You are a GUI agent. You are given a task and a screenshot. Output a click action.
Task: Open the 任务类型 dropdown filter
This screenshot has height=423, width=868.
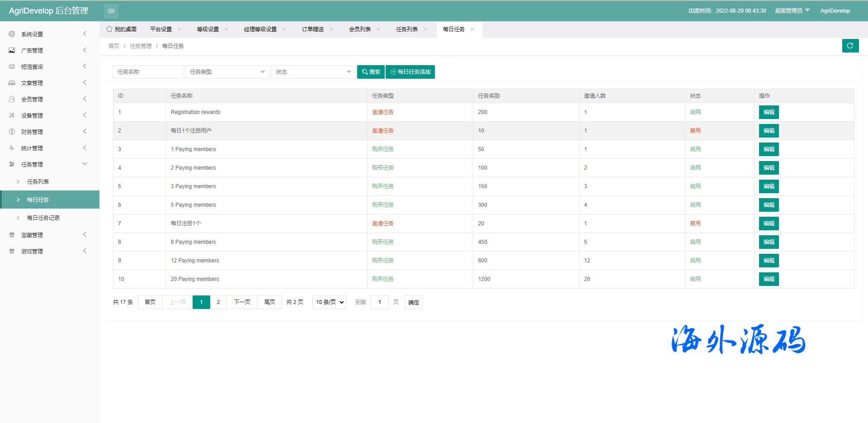[227, 72]
